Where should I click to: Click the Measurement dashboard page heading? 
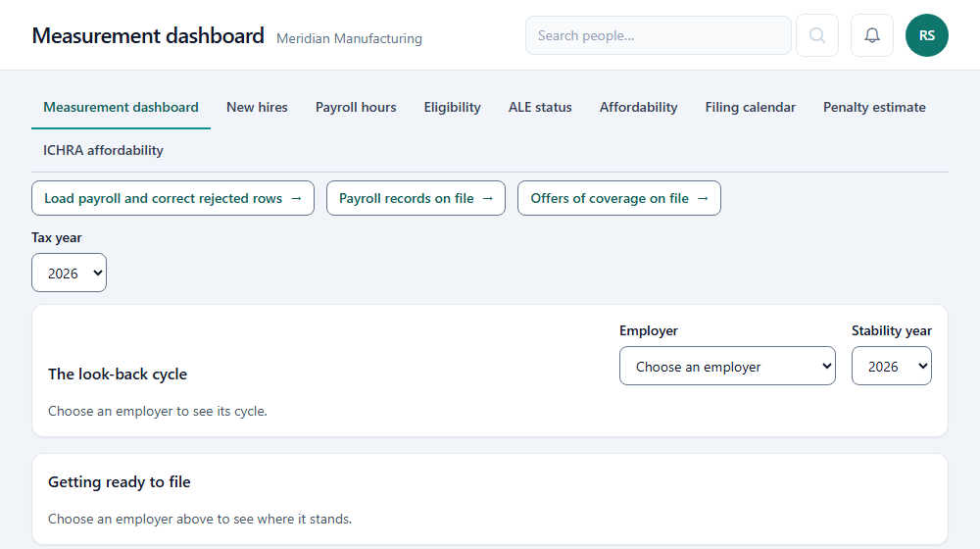click(148, 35)
